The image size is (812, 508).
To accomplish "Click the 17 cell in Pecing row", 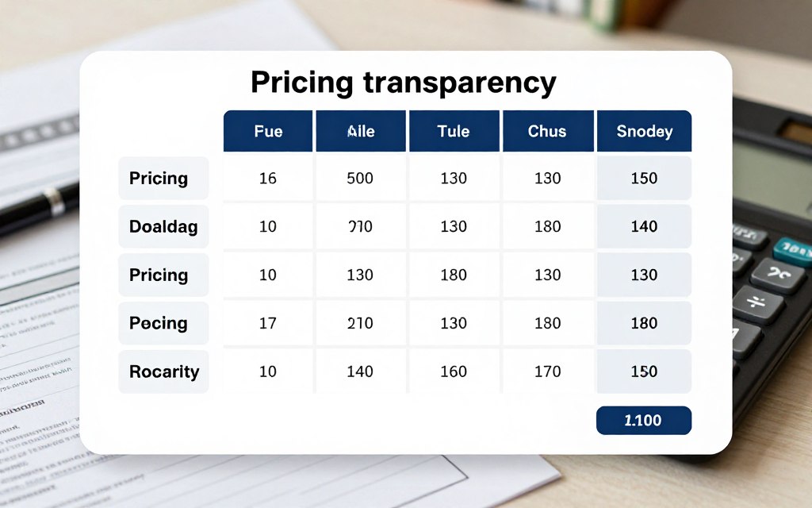I will tap(268, 324).
